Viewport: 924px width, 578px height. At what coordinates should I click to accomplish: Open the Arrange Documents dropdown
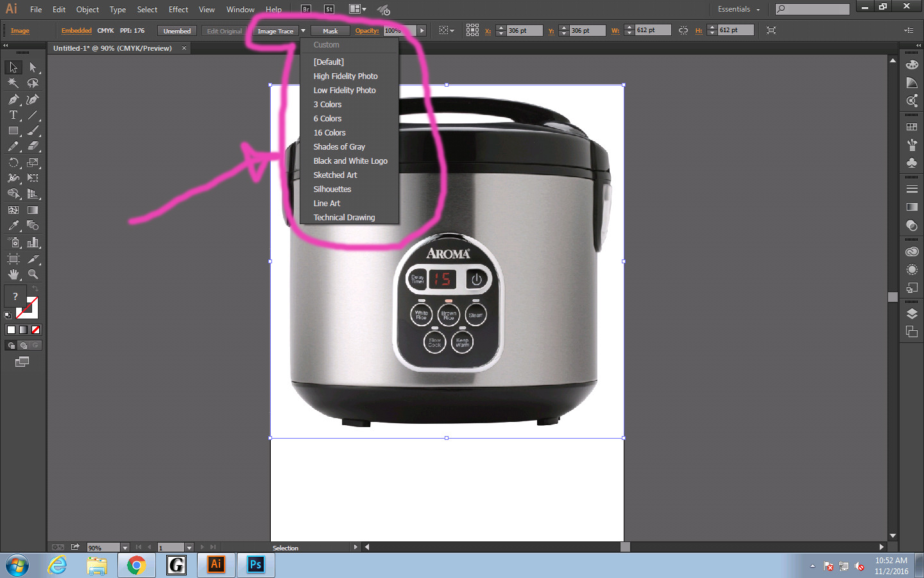point(357,9)
